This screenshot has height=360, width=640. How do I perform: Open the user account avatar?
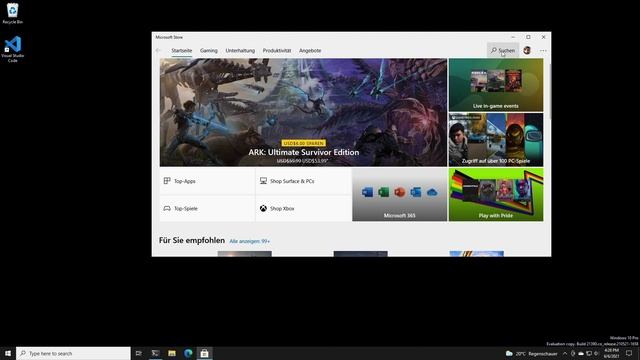pos(527,50)
